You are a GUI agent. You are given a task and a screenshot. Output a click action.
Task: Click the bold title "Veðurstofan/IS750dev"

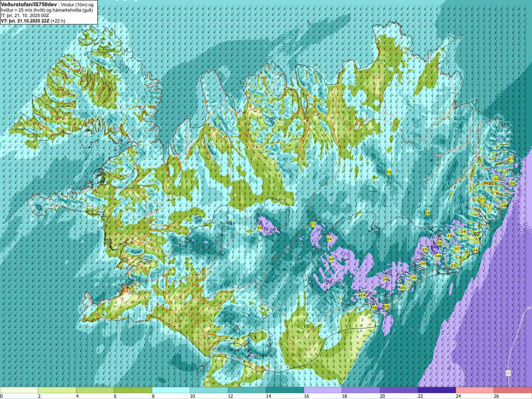(29, 4)
